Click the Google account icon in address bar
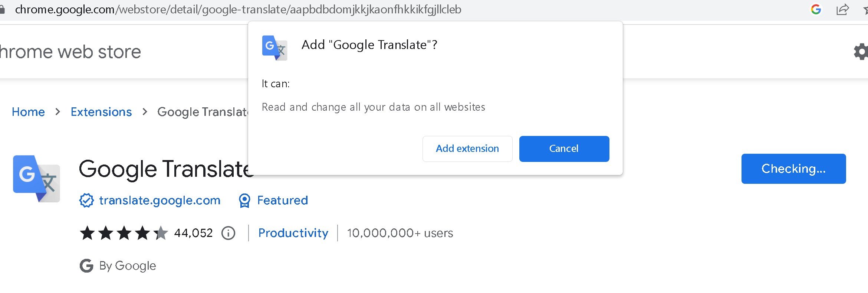This screenshot has height=293, width=868. 816,9
